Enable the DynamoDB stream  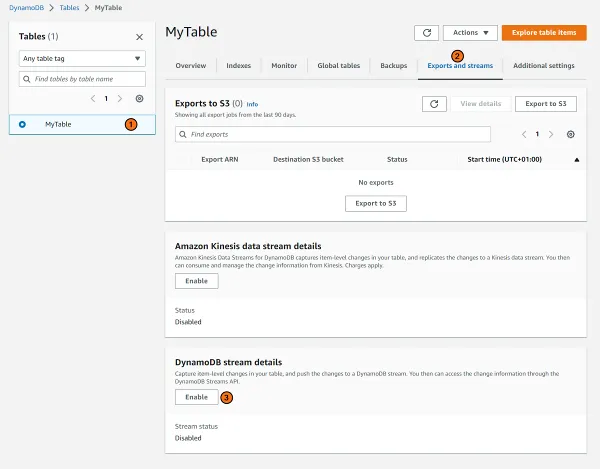coord(197,397)
